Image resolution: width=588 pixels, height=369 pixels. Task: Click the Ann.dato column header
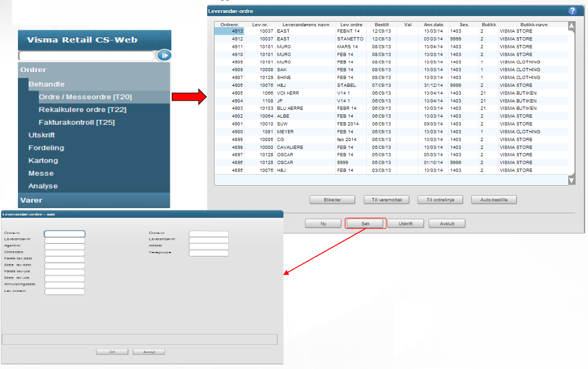(433, 25)
